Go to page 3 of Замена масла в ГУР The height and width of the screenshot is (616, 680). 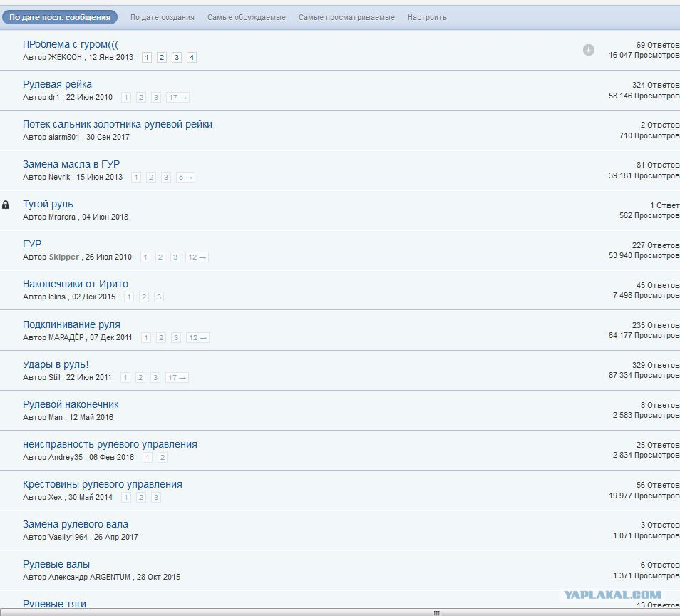tap(165, 177)
